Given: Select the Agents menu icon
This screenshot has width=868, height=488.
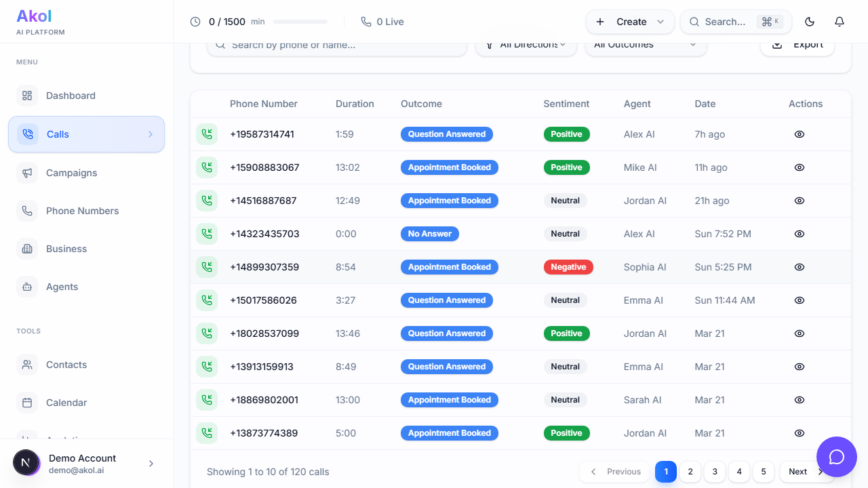Looking at the screenshot, I should point(27,287).
